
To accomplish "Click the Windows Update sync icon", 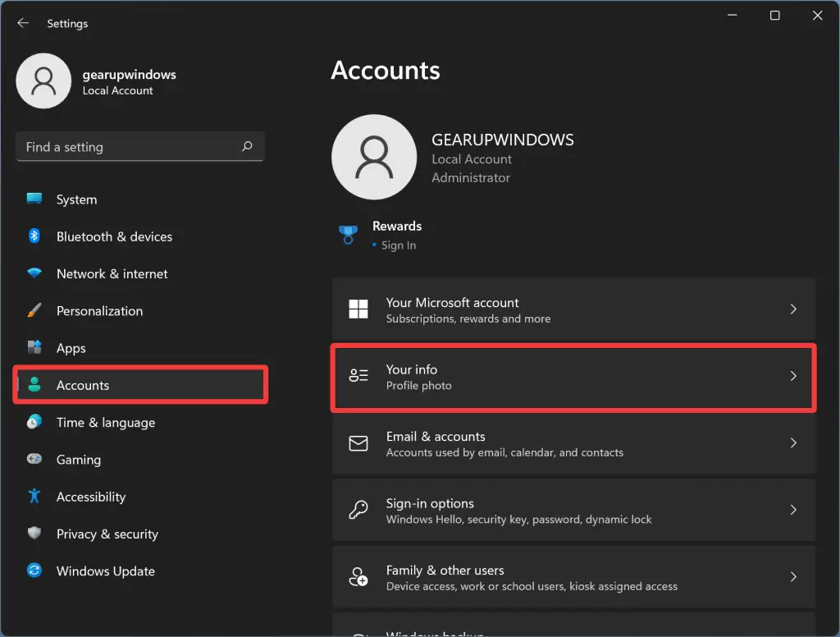I will (x=34, y=571).
